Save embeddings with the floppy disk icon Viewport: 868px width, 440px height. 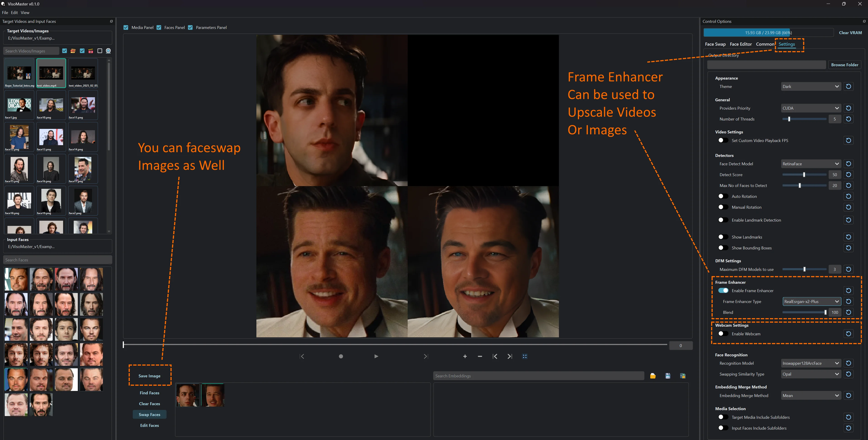668,376
